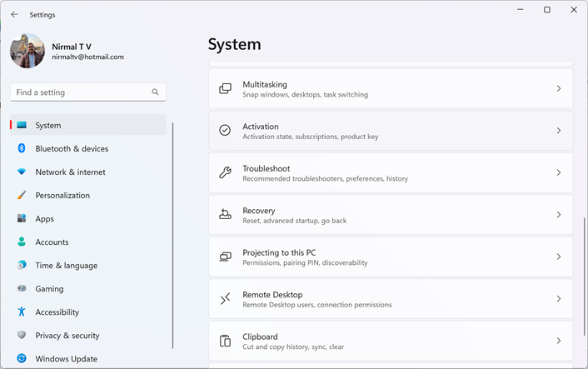Open Gaming settings
Viewport: 588px width, 369px height.
click(88, 288)
